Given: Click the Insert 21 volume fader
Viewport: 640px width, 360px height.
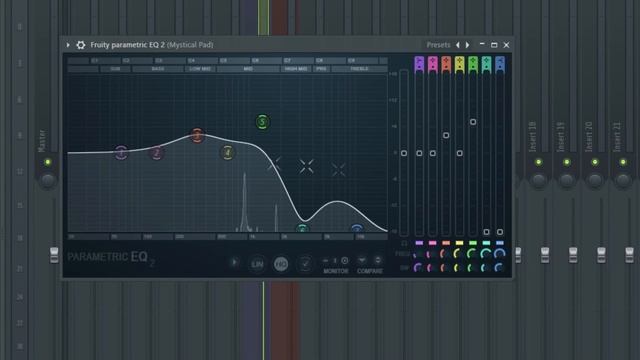Looking at the screenshot, I should [629, 255].
